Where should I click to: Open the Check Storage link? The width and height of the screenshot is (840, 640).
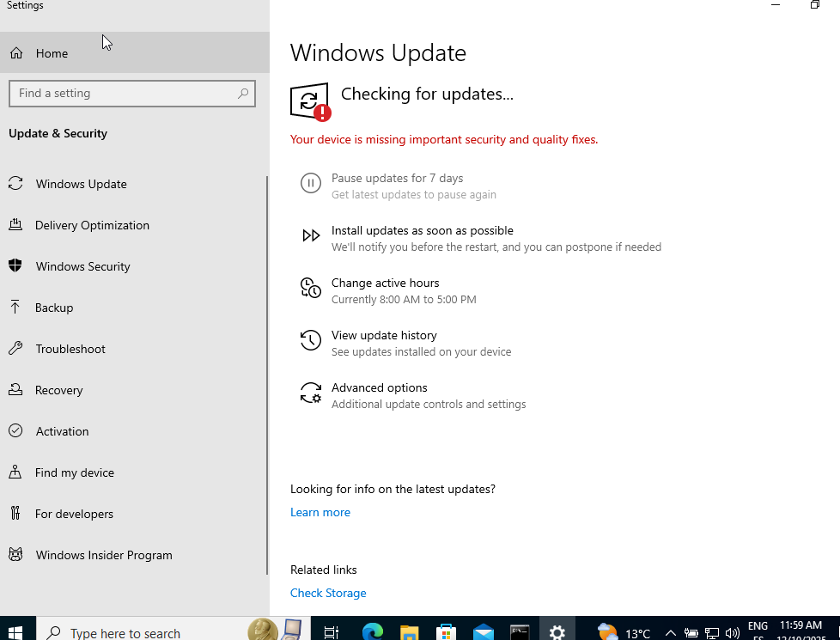click(328, 594)
